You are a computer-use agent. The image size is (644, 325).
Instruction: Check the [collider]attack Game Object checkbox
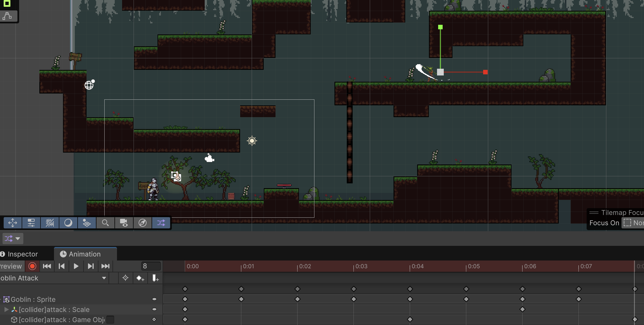pyautogui.click(x=111, y=320)
